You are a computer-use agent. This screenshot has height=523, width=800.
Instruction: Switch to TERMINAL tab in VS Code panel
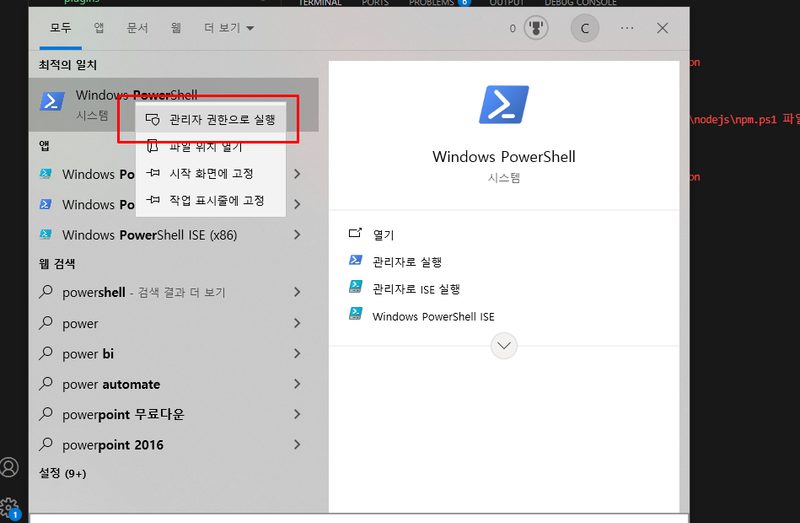[x=320, y=3]
